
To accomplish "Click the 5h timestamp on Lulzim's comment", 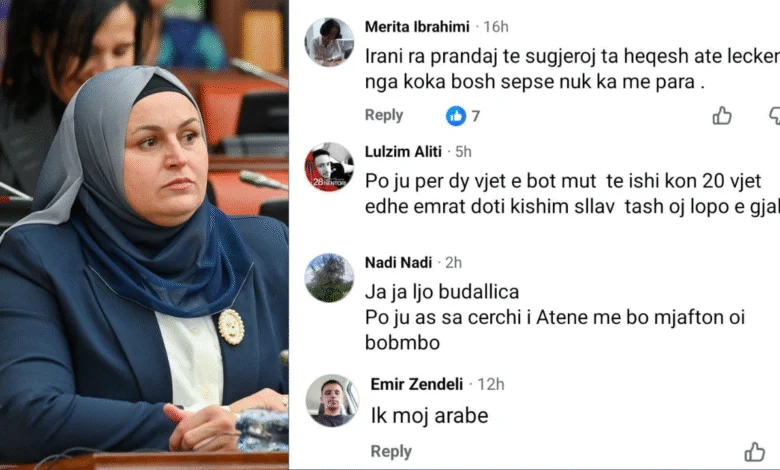I will click(463, 152).
